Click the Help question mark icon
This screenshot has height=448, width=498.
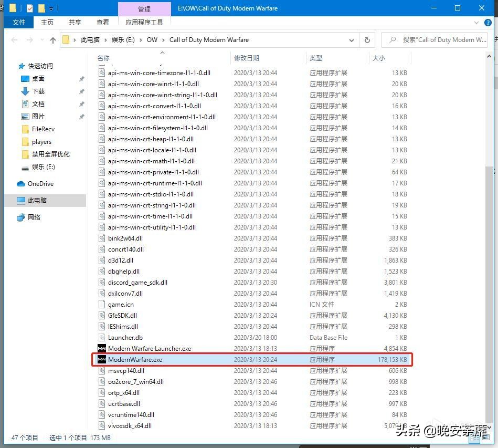489,23
